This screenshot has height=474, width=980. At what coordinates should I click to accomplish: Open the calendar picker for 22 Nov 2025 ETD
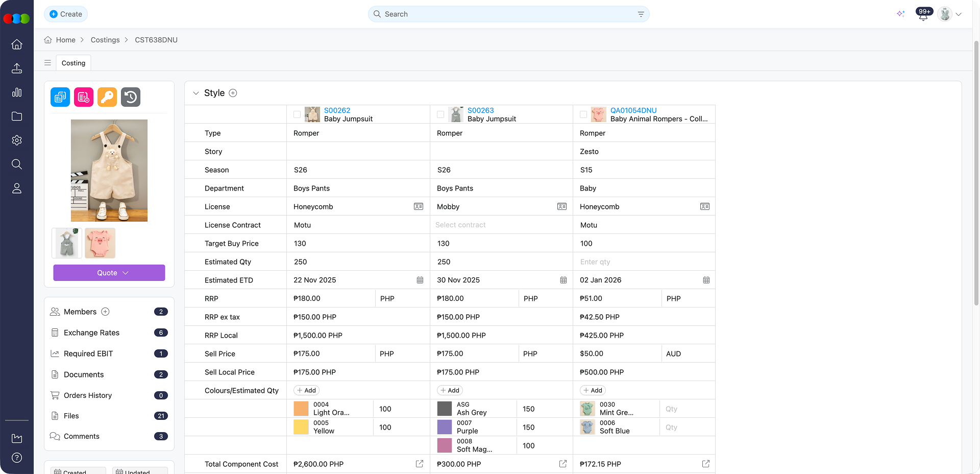[x=420, y=280]
